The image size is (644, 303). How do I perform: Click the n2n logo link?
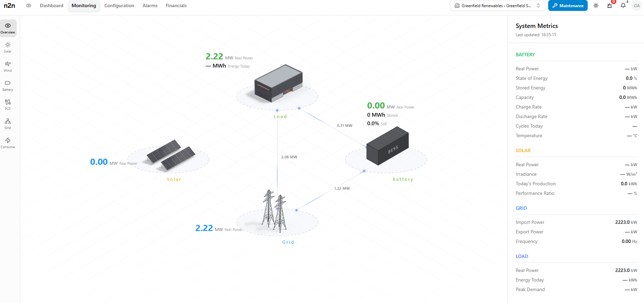[x=10, y=5]
